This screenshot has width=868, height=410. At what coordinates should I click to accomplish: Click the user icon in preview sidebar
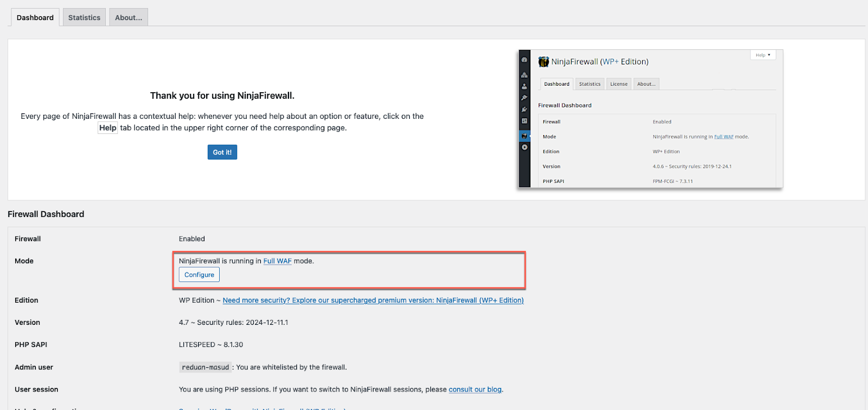point(524,86)
